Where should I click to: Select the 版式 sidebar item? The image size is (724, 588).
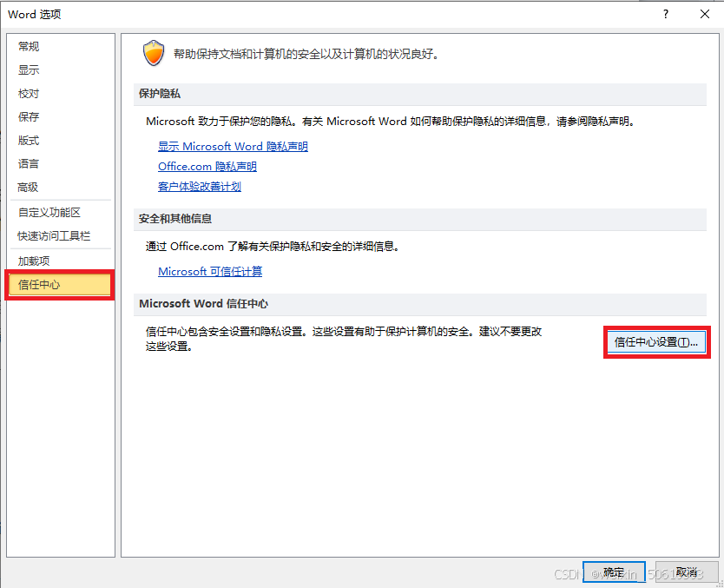(29, 141)
